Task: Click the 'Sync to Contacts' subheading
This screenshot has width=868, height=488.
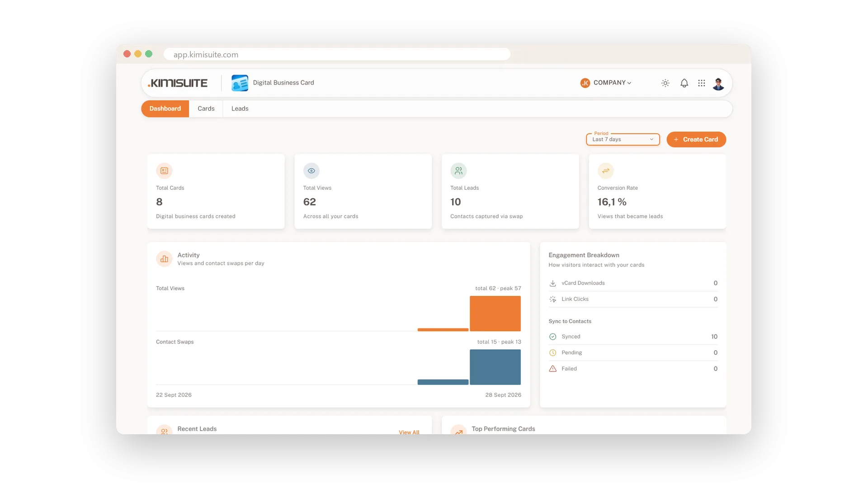Action: tap(570, 321)
